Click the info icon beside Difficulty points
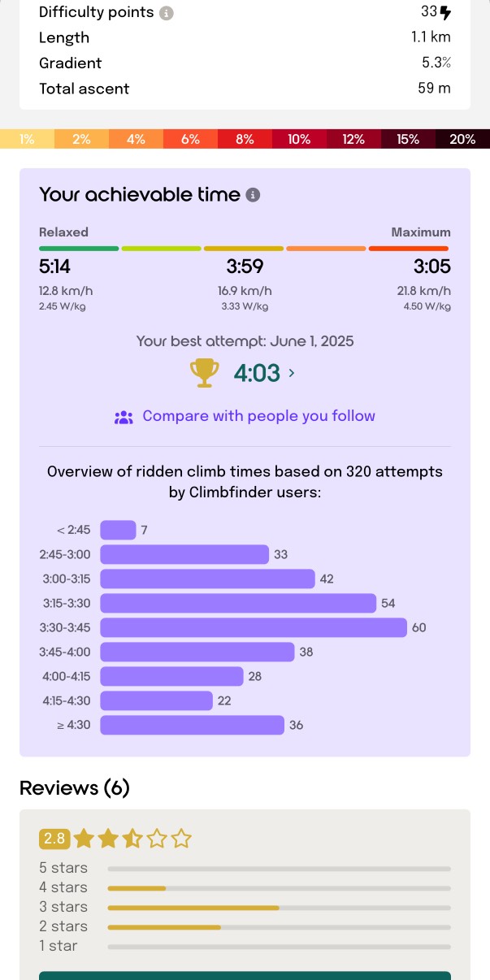 [167, 13]
